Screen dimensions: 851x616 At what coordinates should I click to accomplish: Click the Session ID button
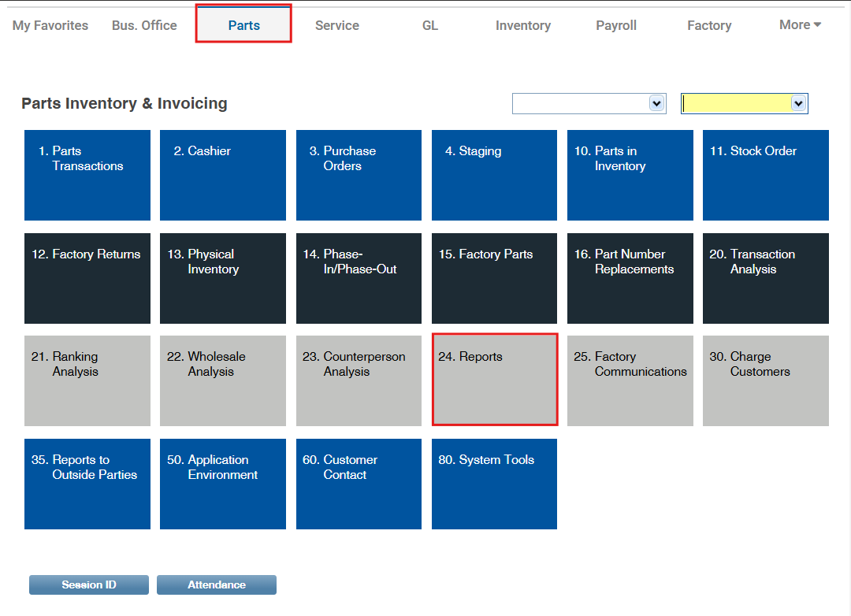click(x=89, y=585)
